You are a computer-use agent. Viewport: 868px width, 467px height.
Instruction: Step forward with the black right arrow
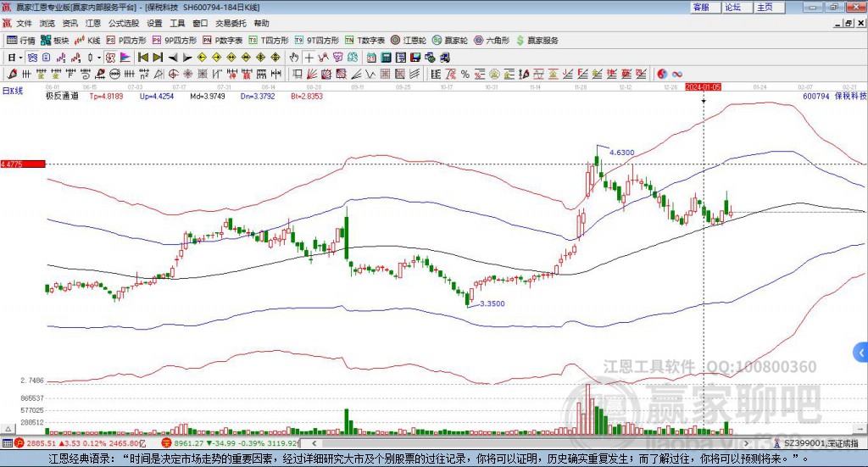[x=187, y=58]
